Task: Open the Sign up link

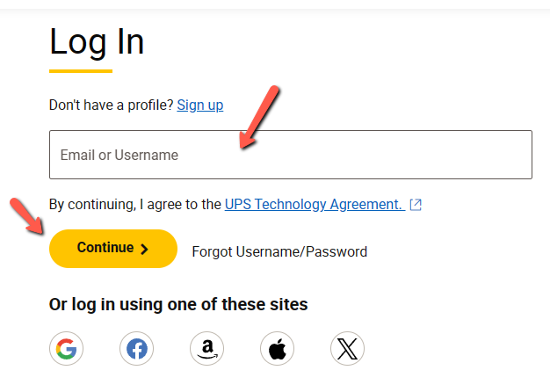Action: point(200,105)
